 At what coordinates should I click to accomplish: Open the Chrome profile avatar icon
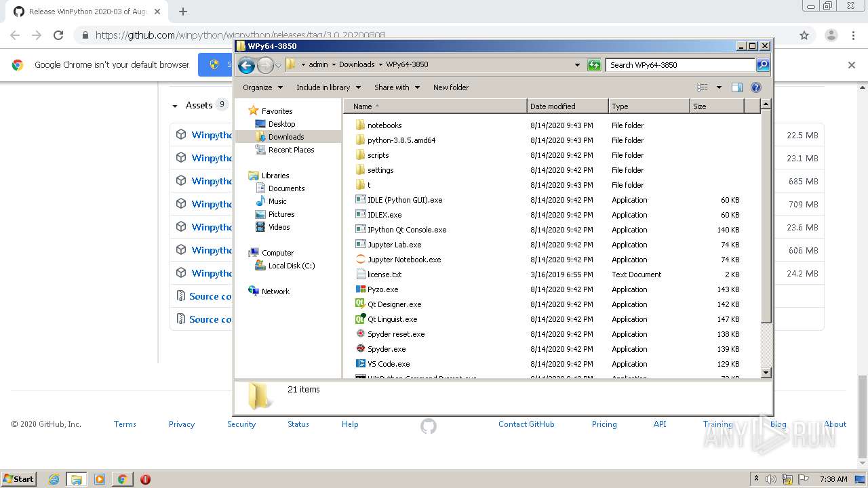[x=831, y=35]
